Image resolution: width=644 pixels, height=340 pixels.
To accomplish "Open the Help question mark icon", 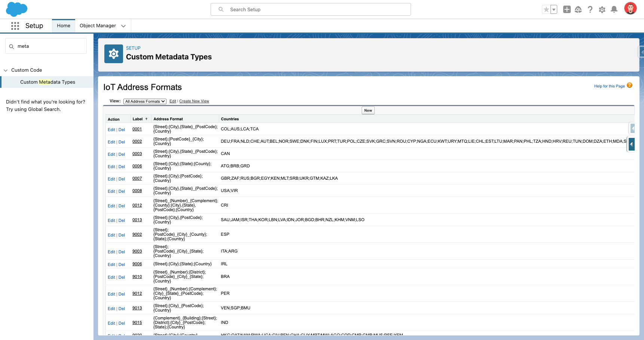I will coord(590,9).
